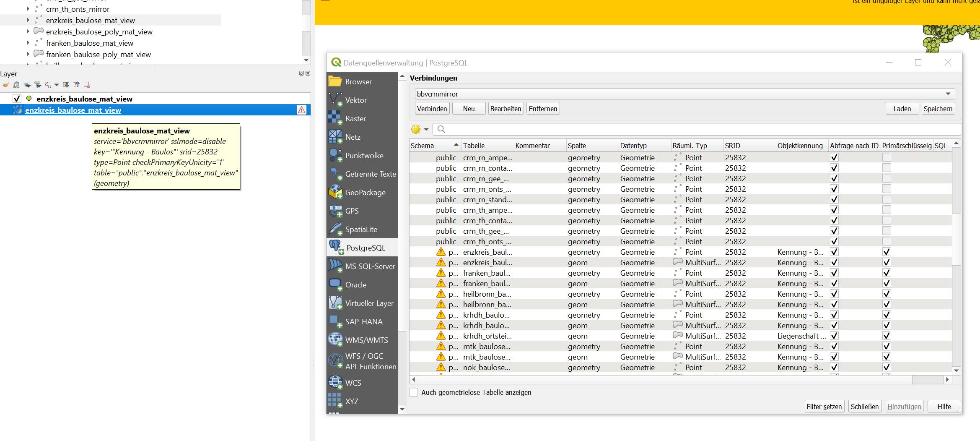The image size is (980, 441).
Task: Click the Verbinden button
Action: pos(432,109)
